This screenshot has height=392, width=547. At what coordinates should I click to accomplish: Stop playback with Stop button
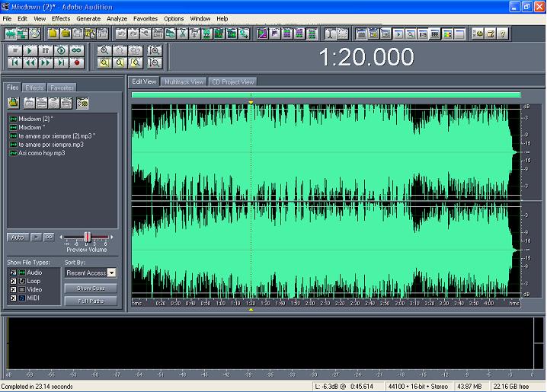(15, 50)
